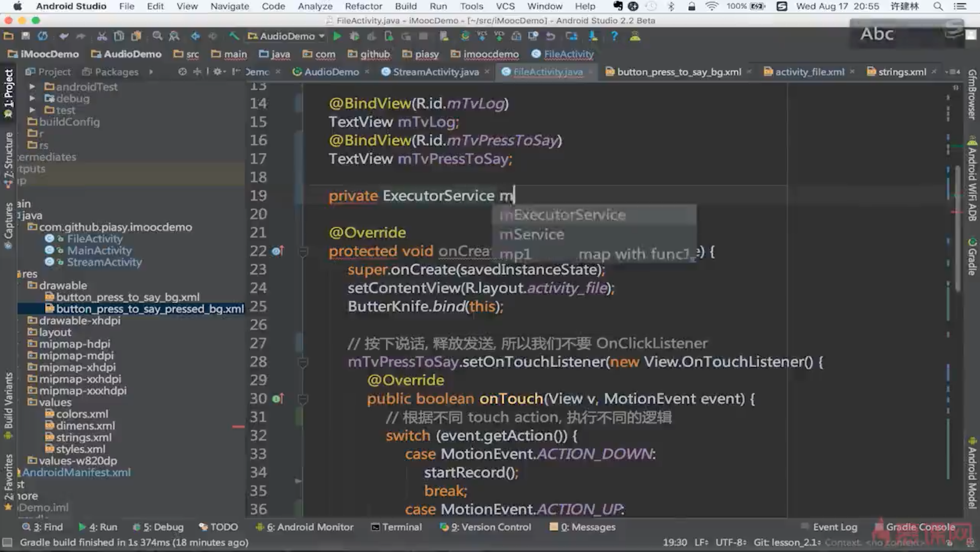Show hidden editor tabs dropdown
Image resolution: width=980 pixels, height=552 pixels.
952,72
